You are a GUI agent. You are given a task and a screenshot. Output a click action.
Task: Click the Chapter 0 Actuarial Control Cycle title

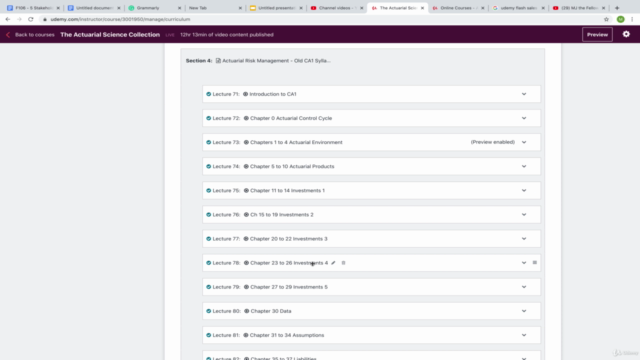(291, 118)
